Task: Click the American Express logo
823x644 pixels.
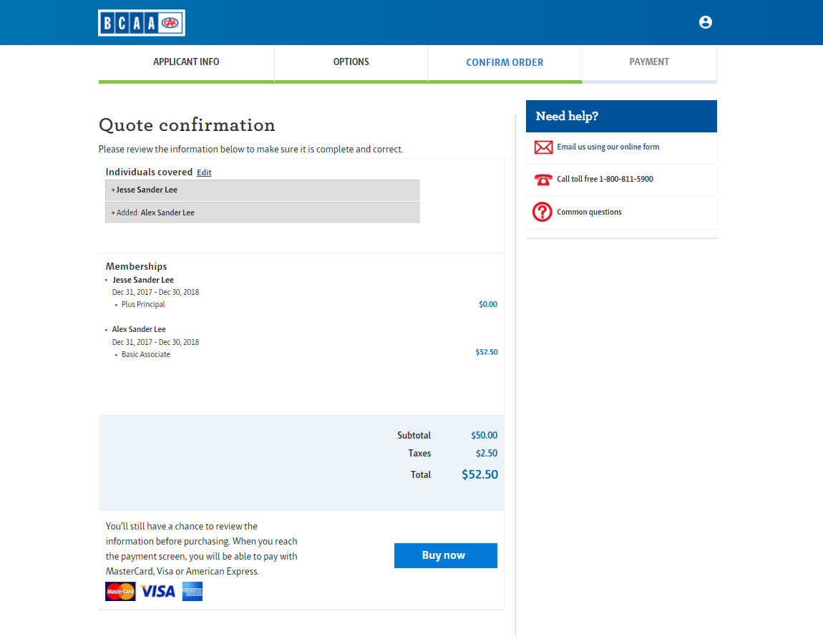Action: tap(193, 591)
